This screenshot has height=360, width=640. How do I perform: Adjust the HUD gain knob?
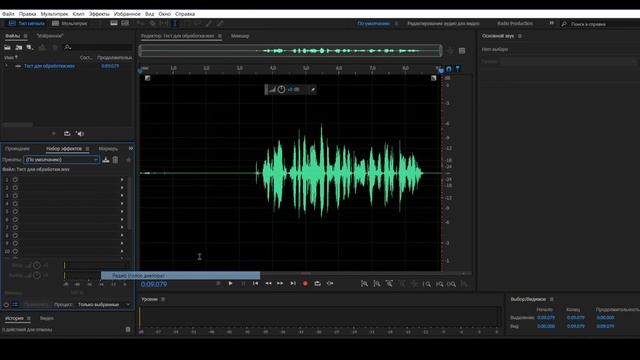coord(281,89)
